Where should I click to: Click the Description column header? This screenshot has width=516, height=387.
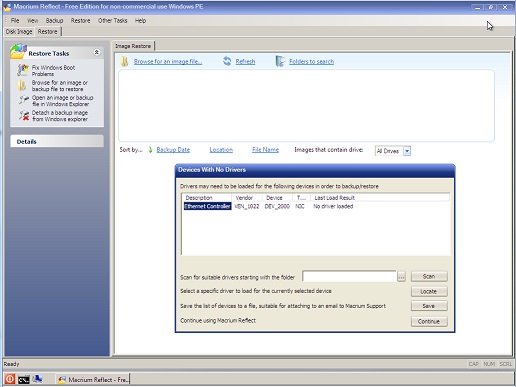click(x=207, y=198)
